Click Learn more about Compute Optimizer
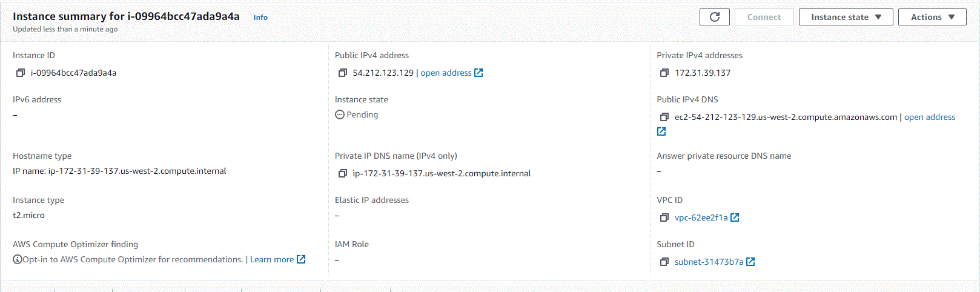 click(x=272, y=259)
